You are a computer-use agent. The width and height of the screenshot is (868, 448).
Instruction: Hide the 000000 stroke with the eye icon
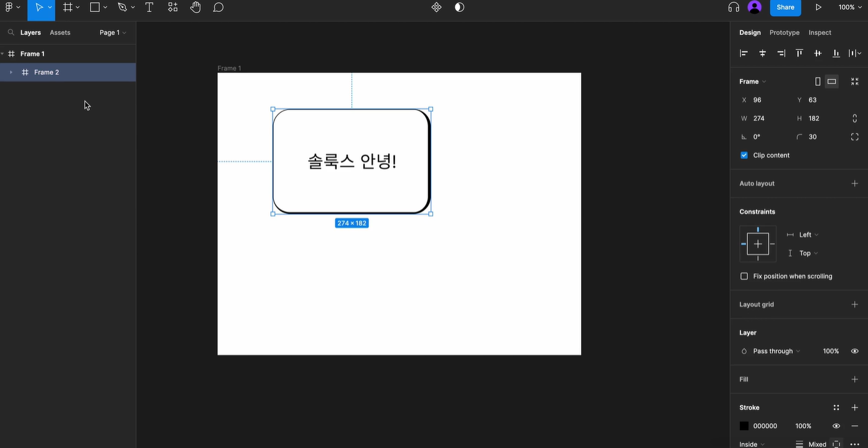pos(836,426)
